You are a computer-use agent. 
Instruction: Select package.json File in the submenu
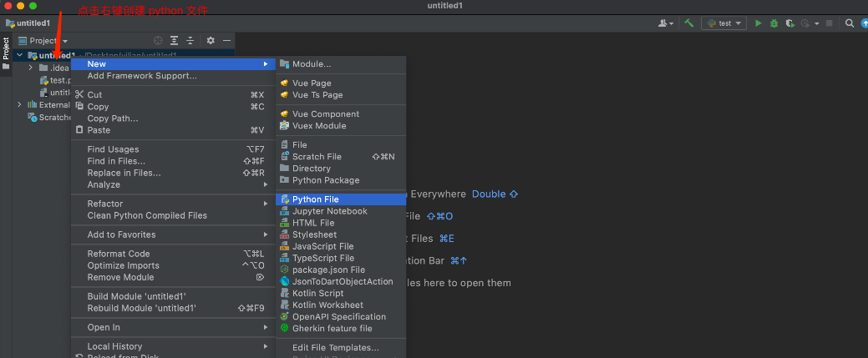341,270
